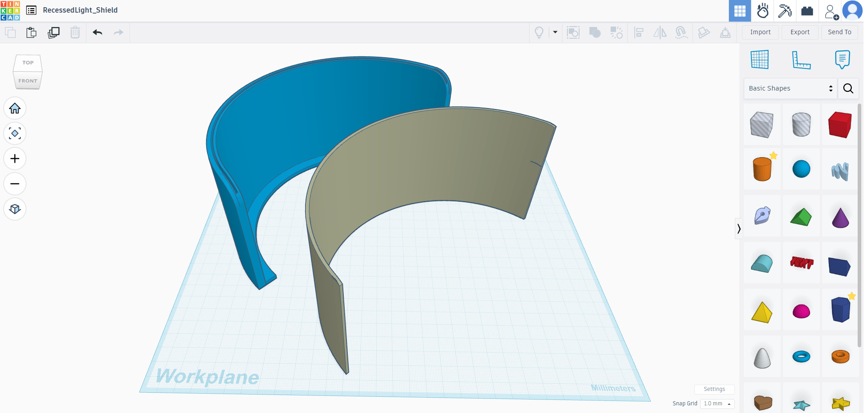Click the TOP face of view cube
The height and width of the screenshot is (413, 868).
point(28,63)
